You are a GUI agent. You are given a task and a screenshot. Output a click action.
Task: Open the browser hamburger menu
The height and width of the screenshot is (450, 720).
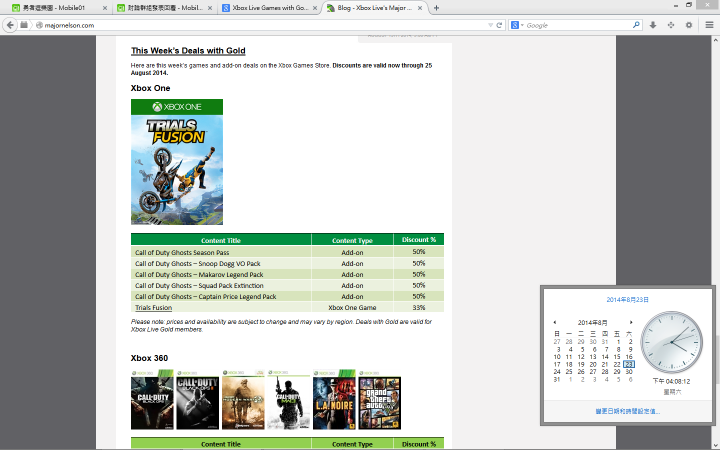click(x=709, y=25)
